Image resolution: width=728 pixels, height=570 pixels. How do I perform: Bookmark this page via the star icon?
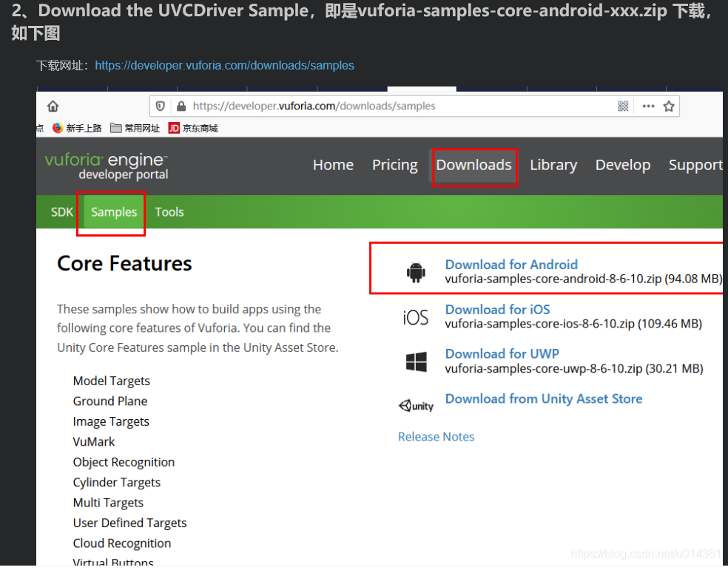coord(669,106)
